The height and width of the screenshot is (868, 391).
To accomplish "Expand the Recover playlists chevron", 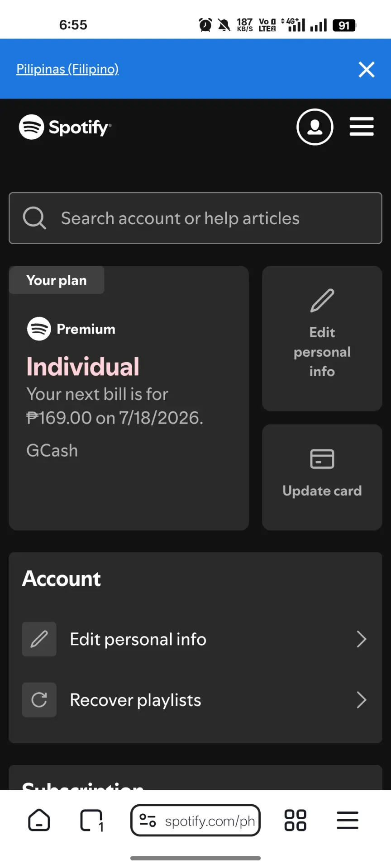I will [x=361, y=700].
